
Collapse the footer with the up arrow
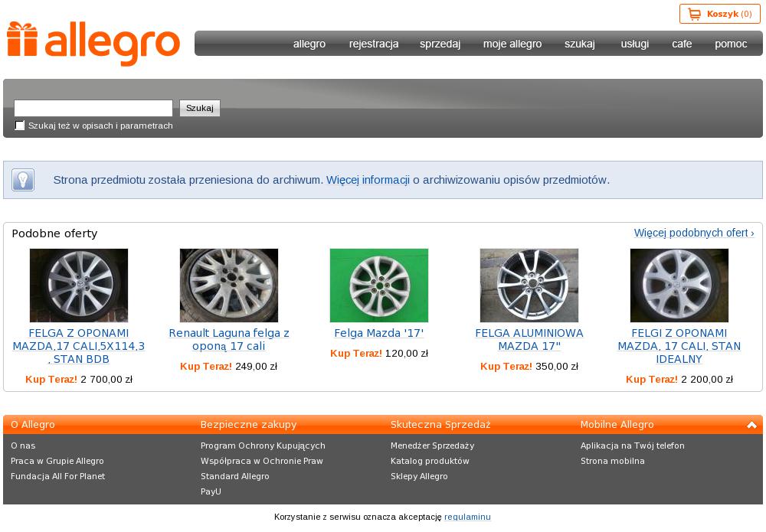pyautogui.click(x=752, y=425)
